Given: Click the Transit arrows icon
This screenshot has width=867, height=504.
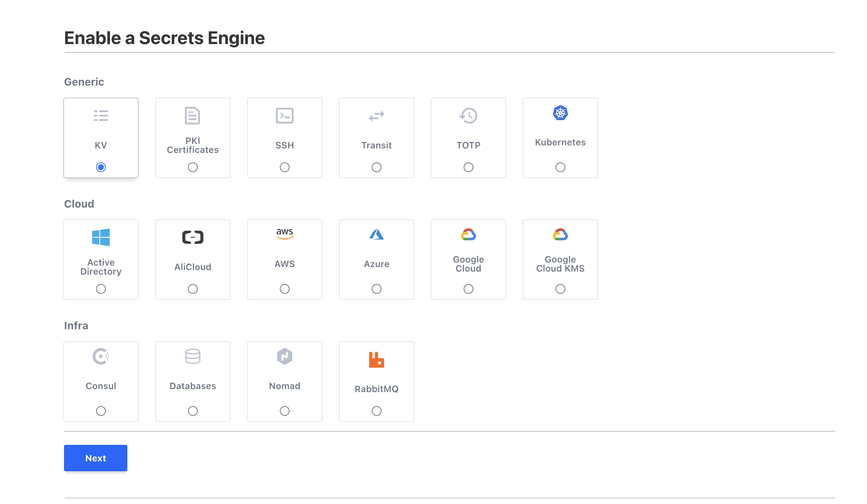Looking at the screenshot, I should pos(376,116).
